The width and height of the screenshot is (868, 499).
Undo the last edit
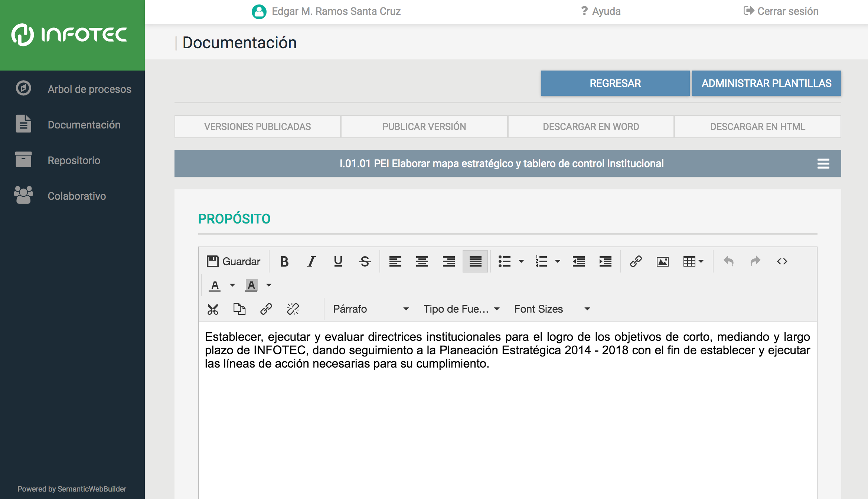pyautogui.click(x=728, y=261)
